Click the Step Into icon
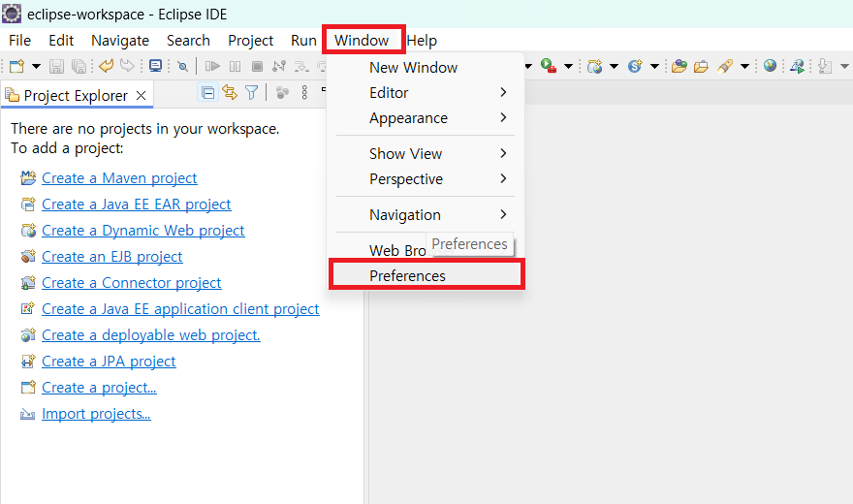This screenshot has width=853, height=504. tap(301, 66)
